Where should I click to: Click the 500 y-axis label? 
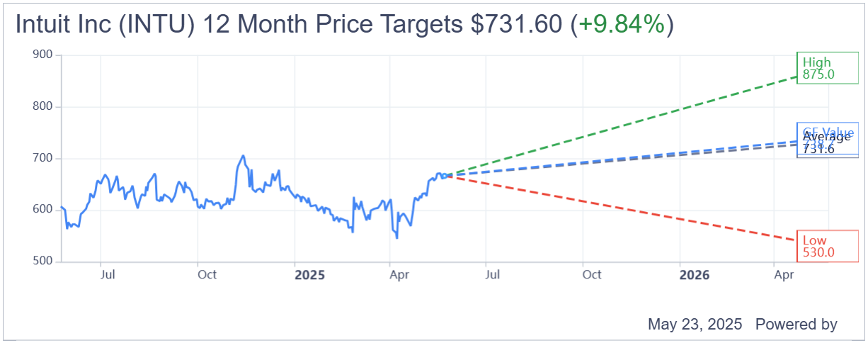(43, 261)
